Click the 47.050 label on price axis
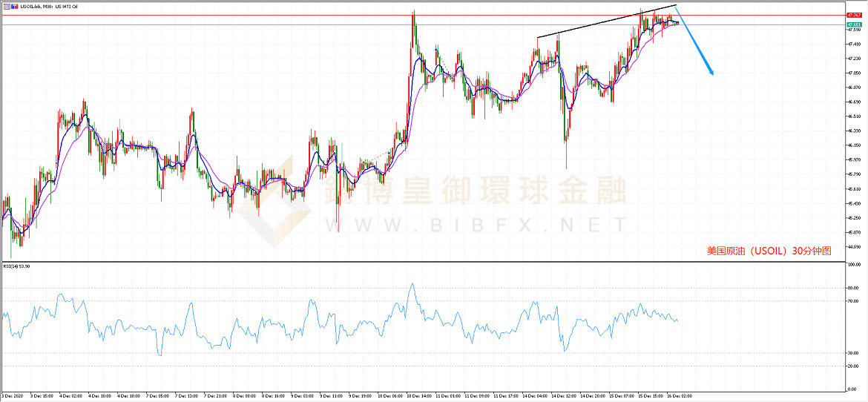This screenshot has width=868, height=402. coord(853,73)
